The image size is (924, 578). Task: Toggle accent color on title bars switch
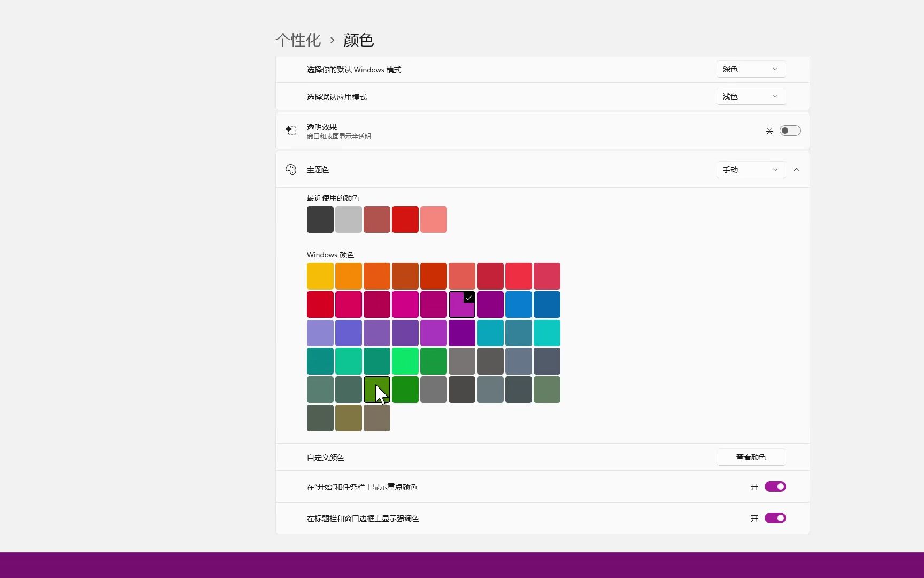(x=775, y=518)
